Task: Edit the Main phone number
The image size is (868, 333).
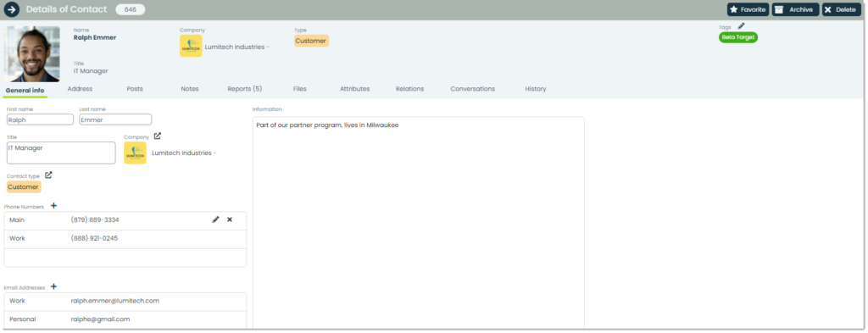Action: (x=215, y=219)
